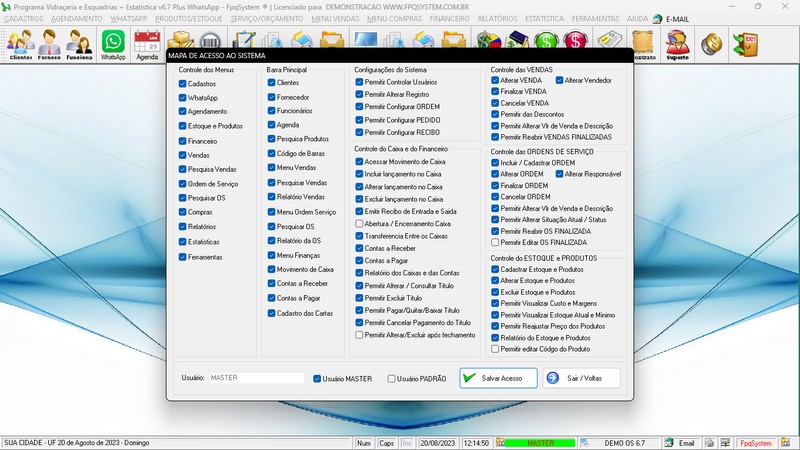Click the green MASTER status bar indicator
800x450 pixels.
tap(540, 443)
